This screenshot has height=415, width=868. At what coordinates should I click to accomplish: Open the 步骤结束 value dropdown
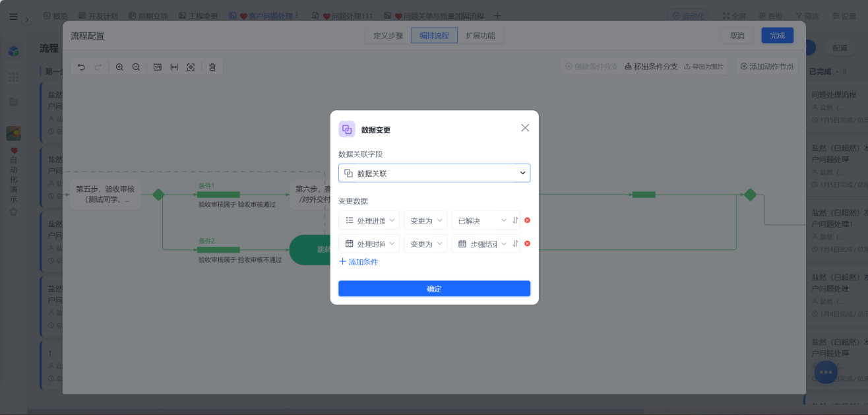[x=481, y=243]
